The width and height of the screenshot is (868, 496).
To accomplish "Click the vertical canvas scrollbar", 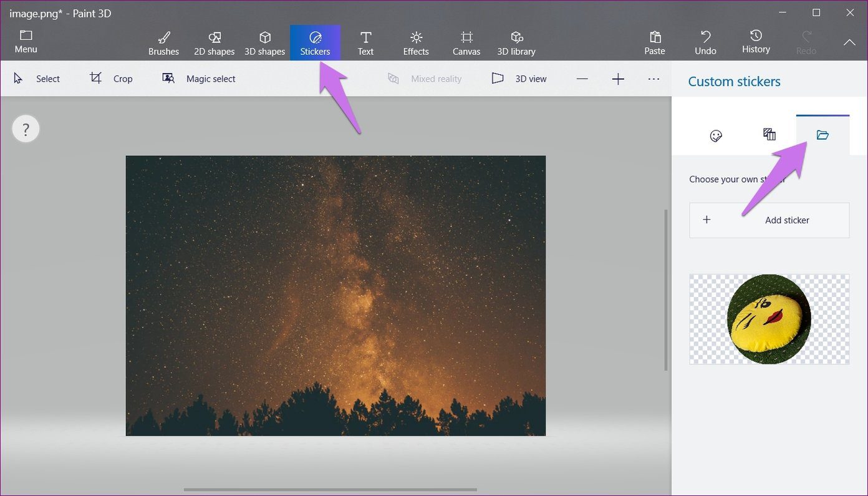I will tap(666, 290).
